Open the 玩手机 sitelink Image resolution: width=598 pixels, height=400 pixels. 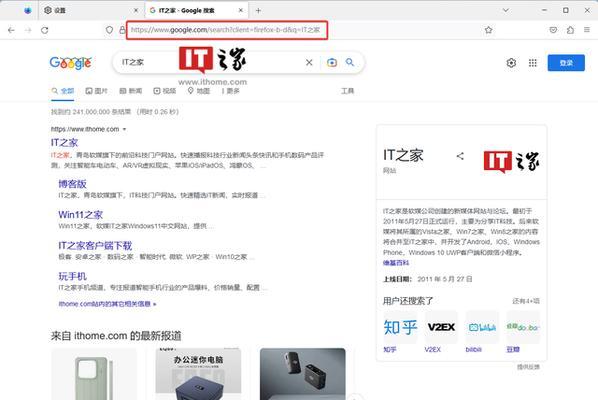click(72, 276)
